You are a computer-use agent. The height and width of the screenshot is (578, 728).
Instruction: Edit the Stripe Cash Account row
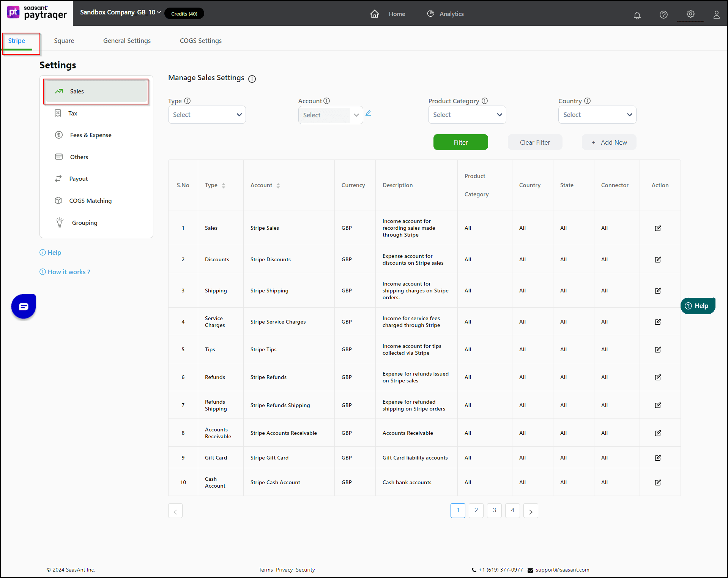coord(658,483)
